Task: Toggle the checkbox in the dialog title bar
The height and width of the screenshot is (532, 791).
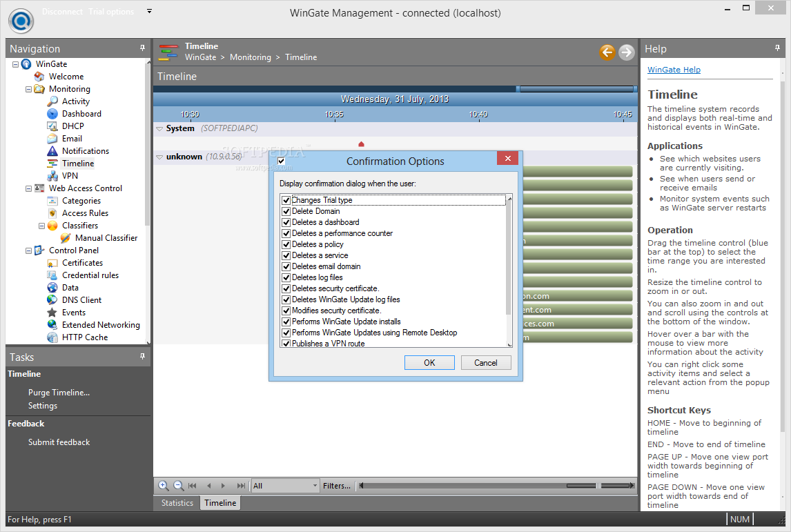Action: pos(281,161)
